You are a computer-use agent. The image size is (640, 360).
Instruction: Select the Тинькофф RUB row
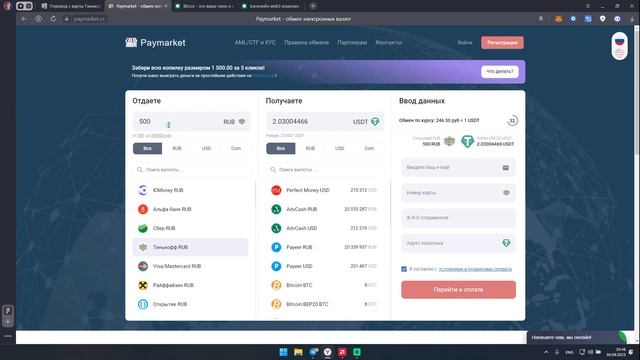click(x=190, y=247)
